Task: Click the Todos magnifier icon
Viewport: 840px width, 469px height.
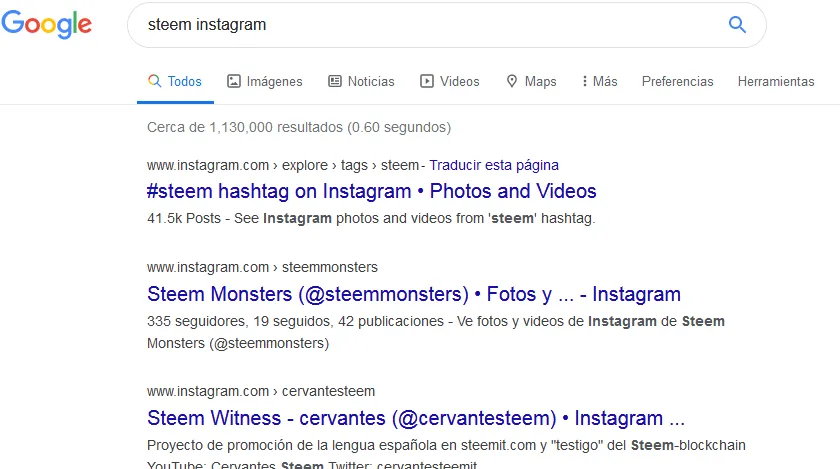Action: pos(154,81)
